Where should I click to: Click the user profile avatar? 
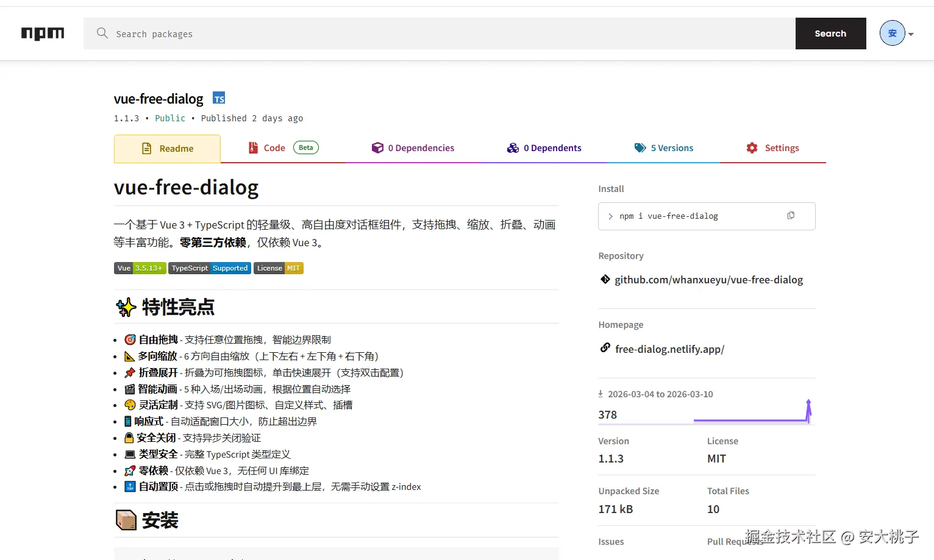[892, 33]
